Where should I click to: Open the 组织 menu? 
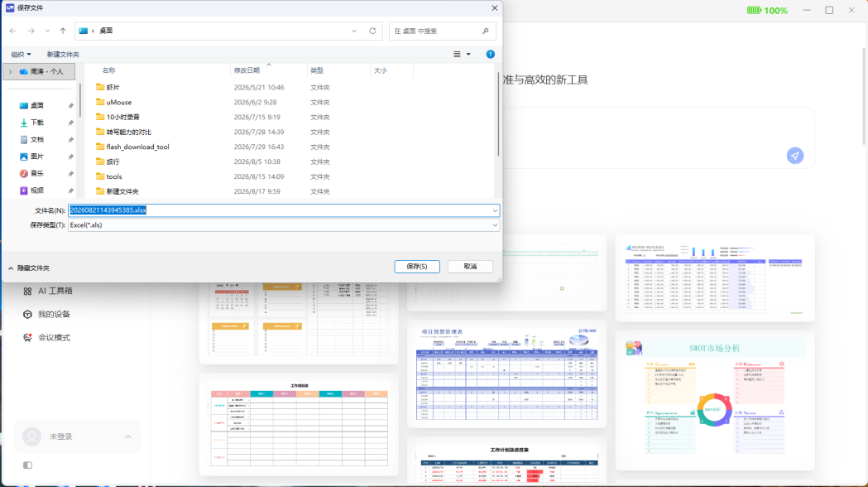(21, 55)
